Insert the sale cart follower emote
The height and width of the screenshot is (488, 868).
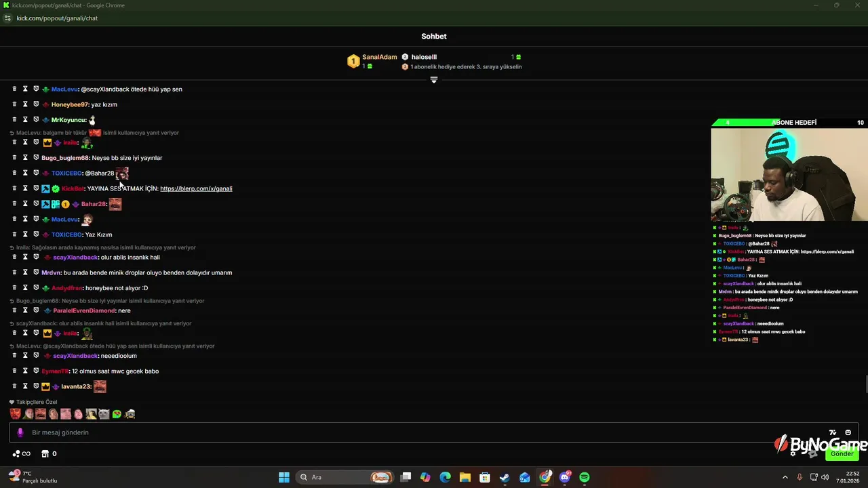click(130, 413)
